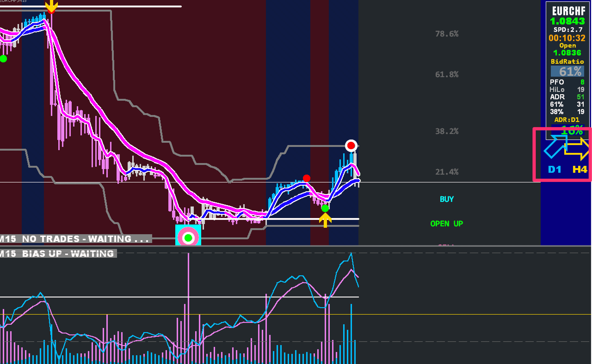Click the HiLo row showing 19

[x=567, y=90]
